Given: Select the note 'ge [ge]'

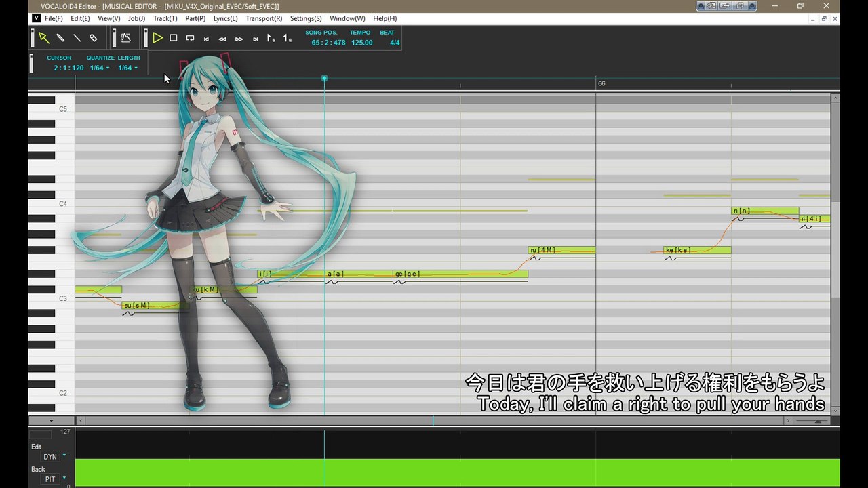Looking at the screenshot, I should (x=460, y=274).
